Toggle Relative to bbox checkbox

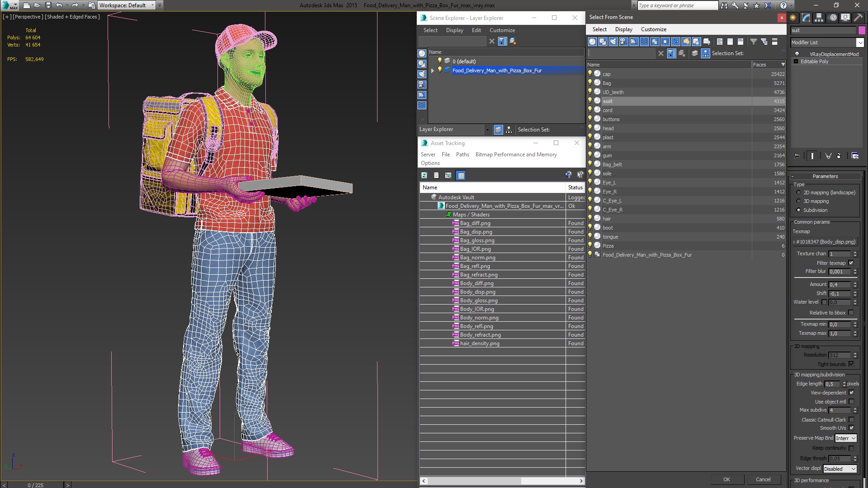[x=851, y=313]
